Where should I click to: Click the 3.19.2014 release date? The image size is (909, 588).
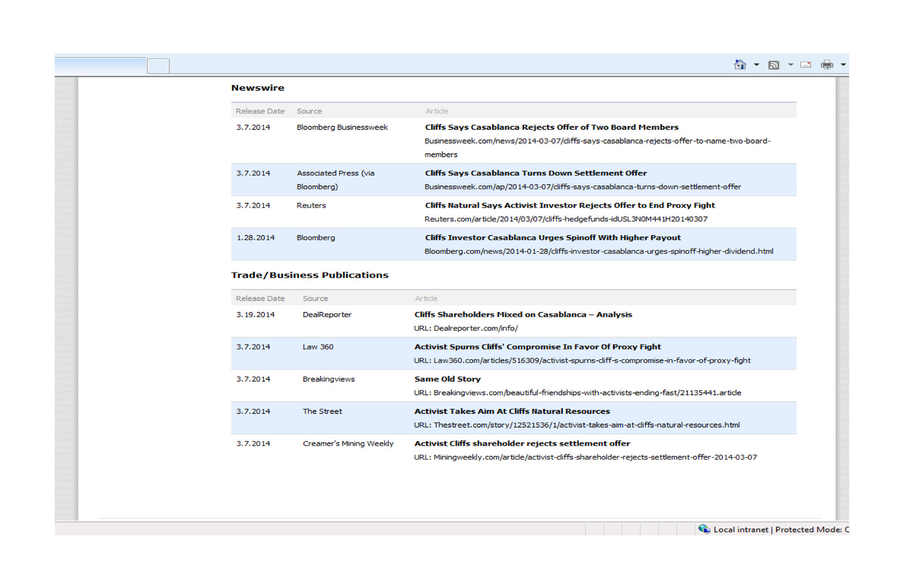255,314
